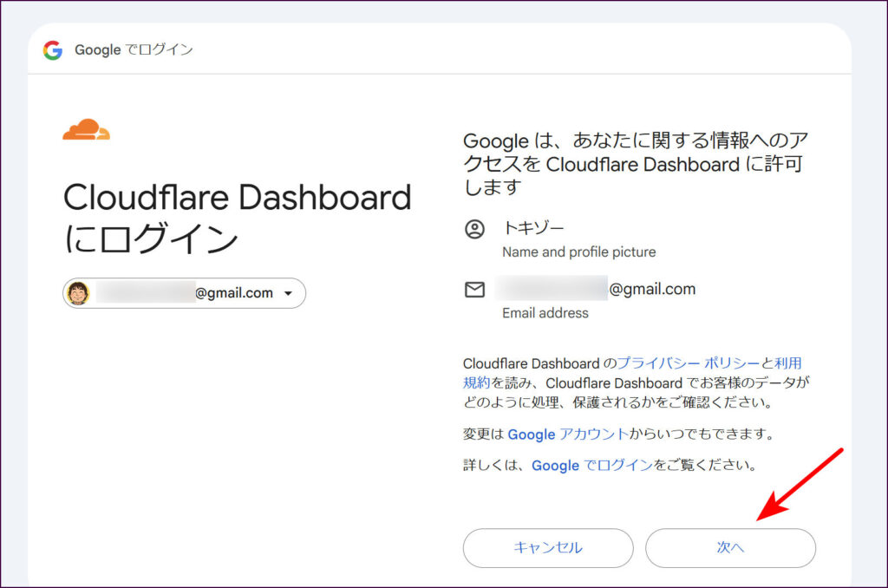Open the gmail.com account chooser chip

[x=184, y=293]
